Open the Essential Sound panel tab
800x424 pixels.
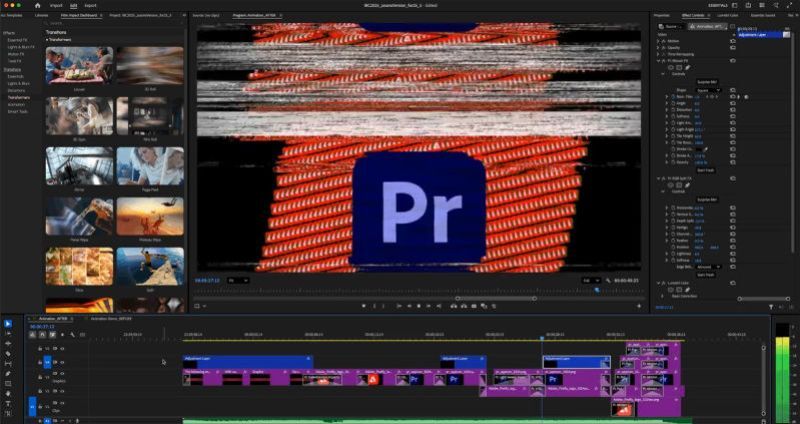[x=764, y=15]
